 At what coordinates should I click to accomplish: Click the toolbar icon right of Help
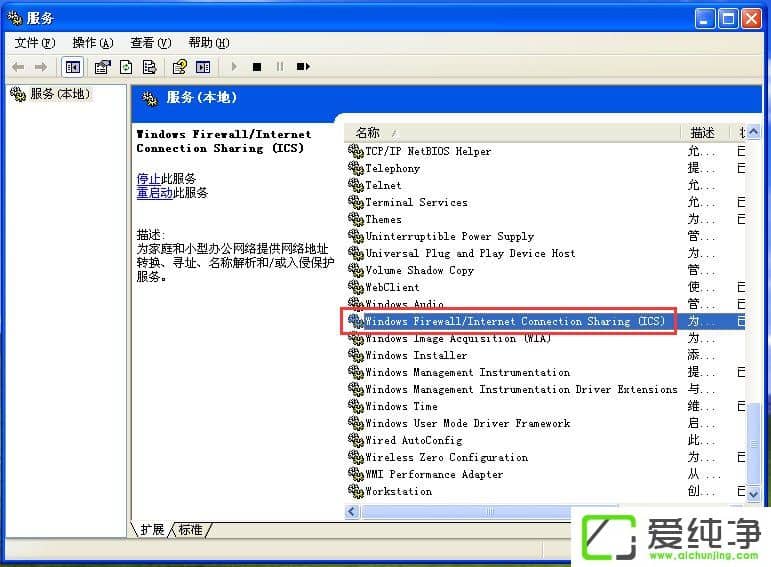pos(203,67)
